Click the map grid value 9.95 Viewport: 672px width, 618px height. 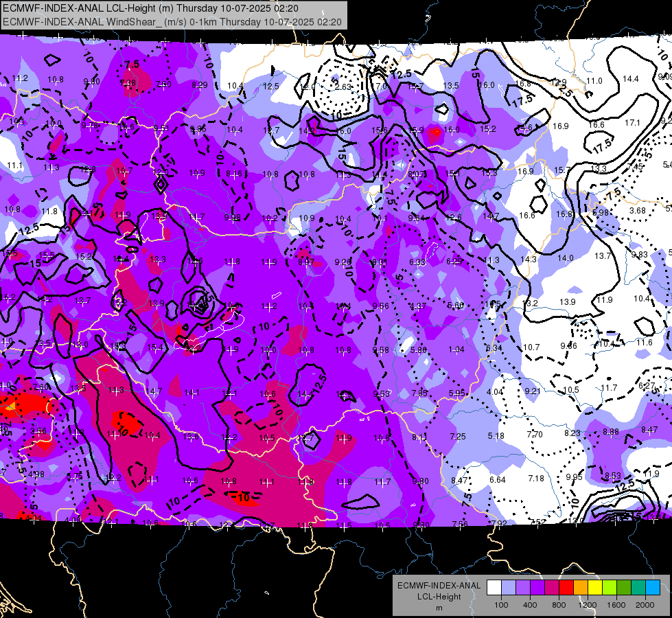pos(575,477)
